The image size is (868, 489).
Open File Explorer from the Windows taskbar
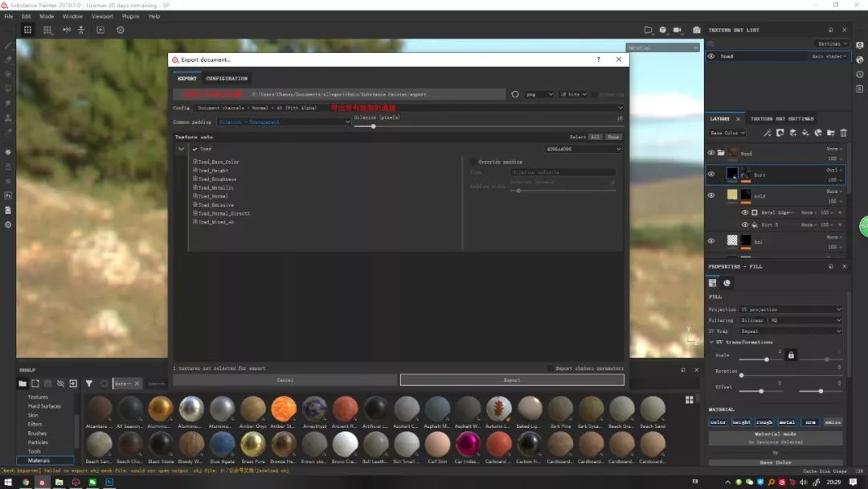coord(58,483)
